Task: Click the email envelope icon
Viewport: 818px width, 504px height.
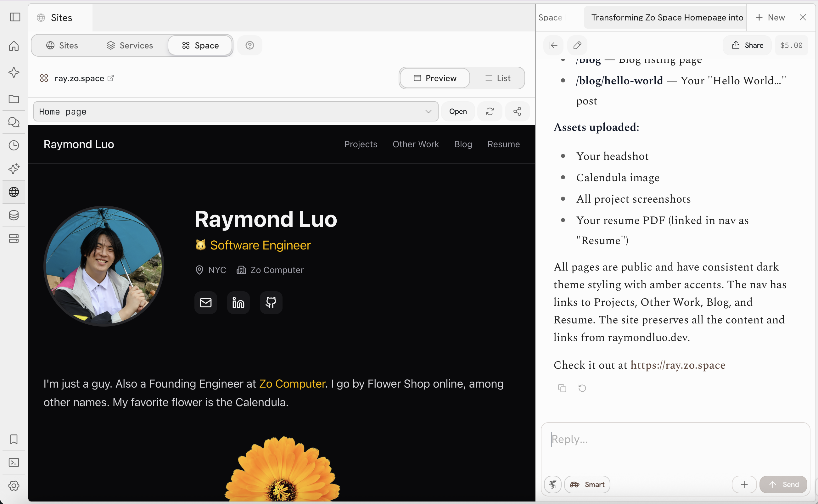Action: click(x=206, y=303)
